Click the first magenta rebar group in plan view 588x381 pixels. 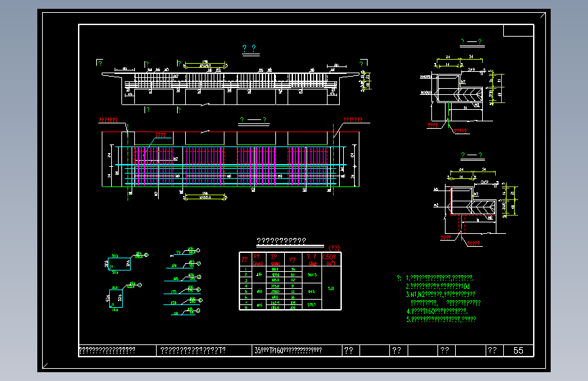(154, 166)
